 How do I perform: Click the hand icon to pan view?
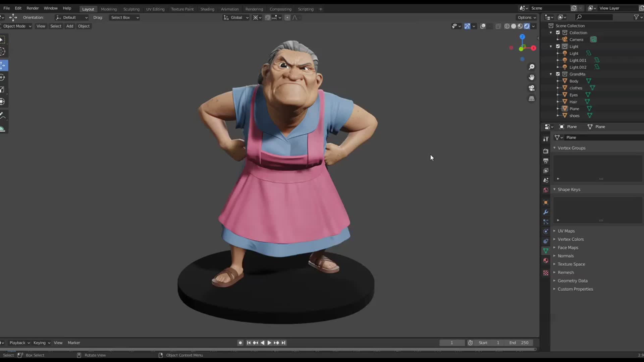(x=532, y=77)
